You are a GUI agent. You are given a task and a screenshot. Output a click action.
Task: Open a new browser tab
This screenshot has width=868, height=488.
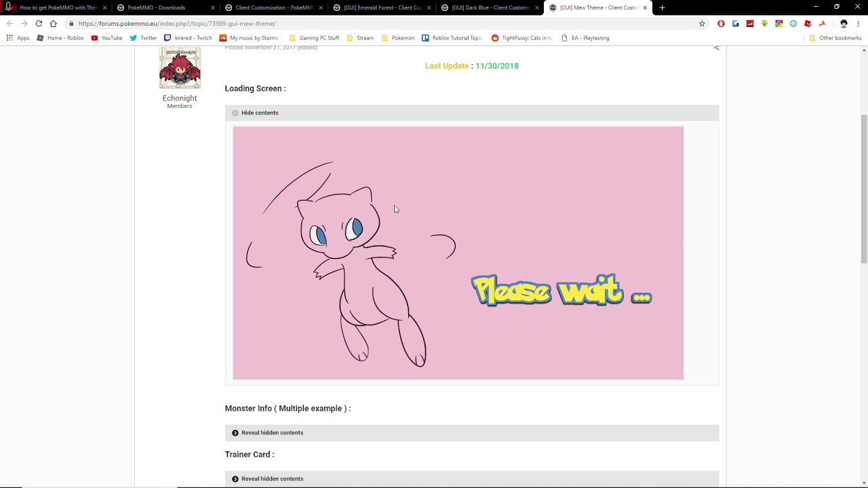pyautogui.click(x=662, y=7)
